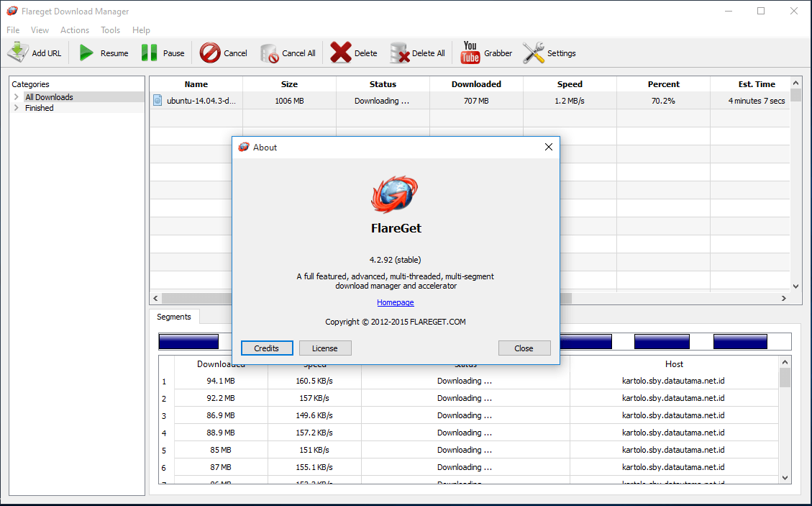The height and width of the screenshot is (506, 812).
Task: Click segment 1's 94.1 MB cell
Action: point(221,381)
